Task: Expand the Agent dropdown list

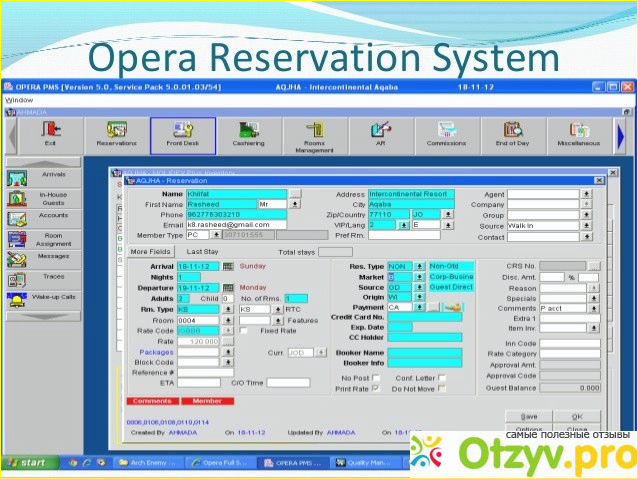Action: [x=585, y=194]
